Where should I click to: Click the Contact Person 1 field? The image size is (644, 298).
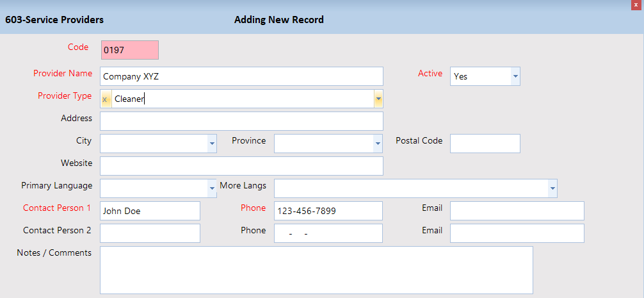click(x=150, y=211)
